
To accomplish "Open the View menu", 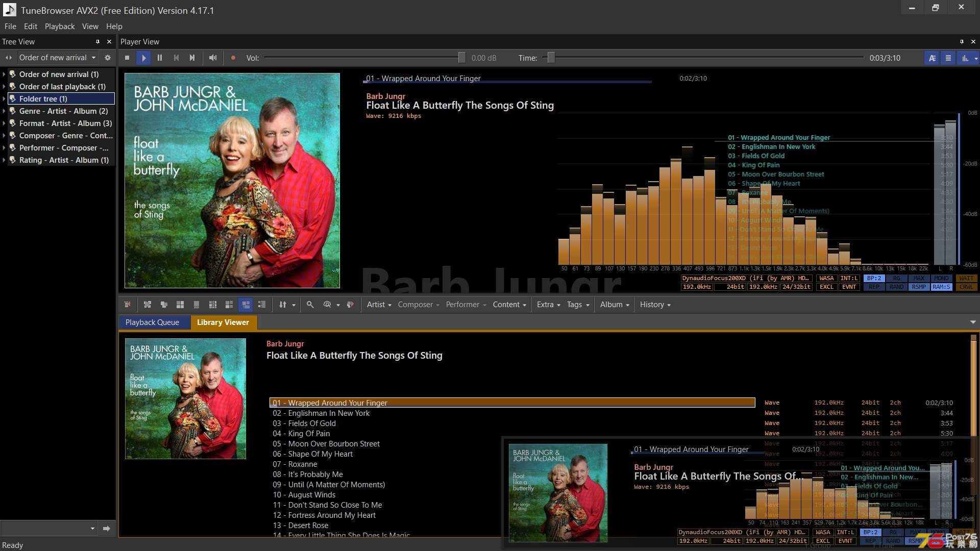I will click(90, 26).
